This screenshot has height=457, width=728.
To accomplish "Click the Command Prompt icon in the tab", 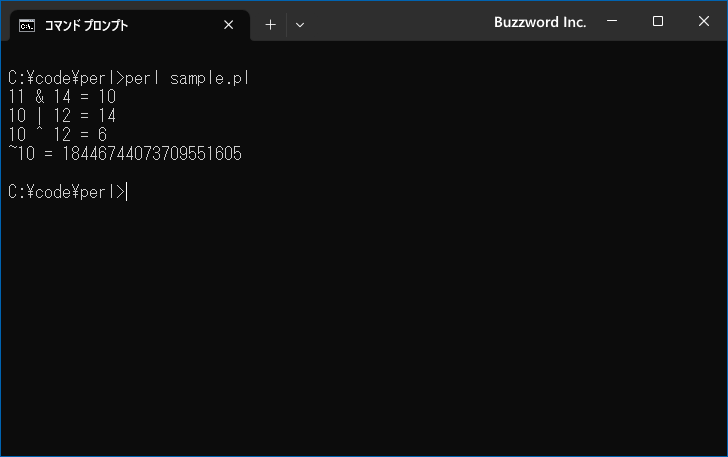I will point(26,26).
